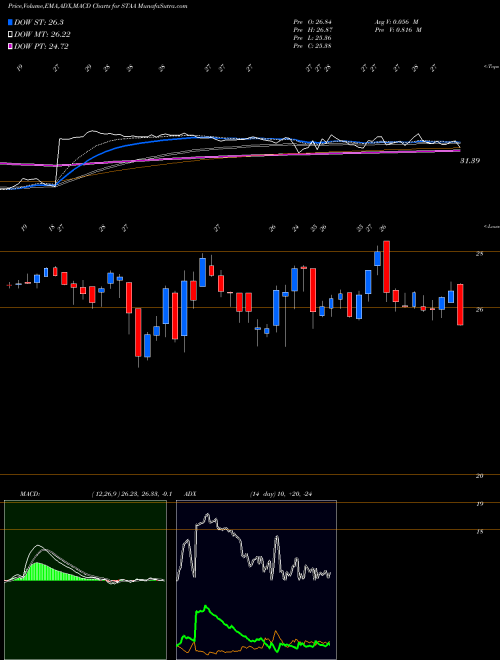
Task: Click the green MACD histogram chart panel
Action: 85,580
